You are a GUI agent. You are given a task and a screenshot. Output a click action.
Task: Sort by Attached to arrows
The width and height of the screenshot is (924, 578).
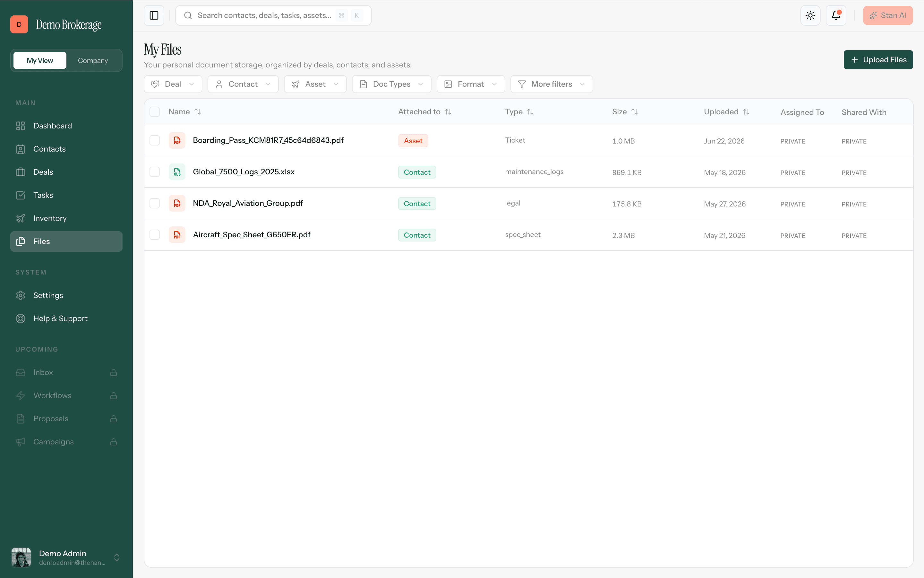448,112
